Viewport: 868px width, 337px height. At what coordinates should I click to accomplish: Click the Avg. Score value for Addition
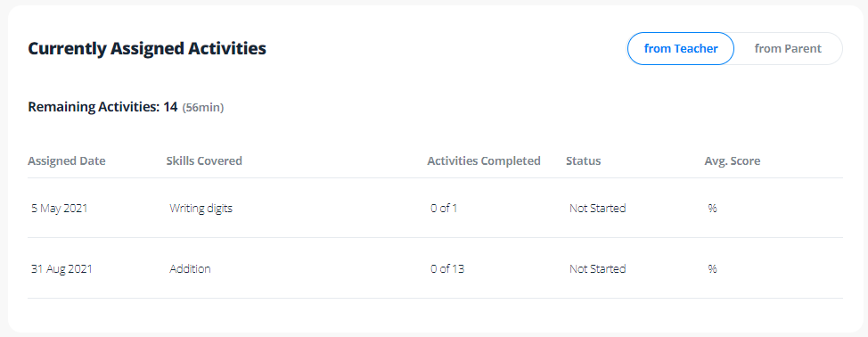pyautogui.click(x=712, y=269)
